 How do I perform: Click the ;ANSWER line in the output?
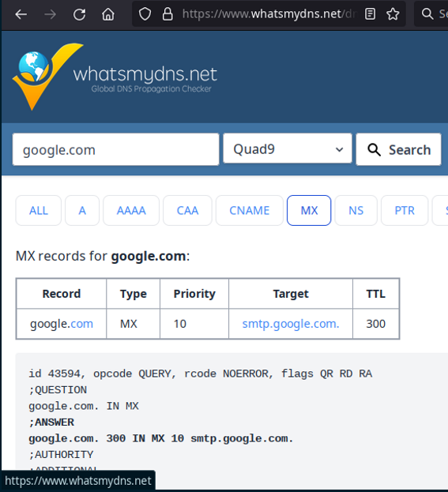(x=51, y=423)
